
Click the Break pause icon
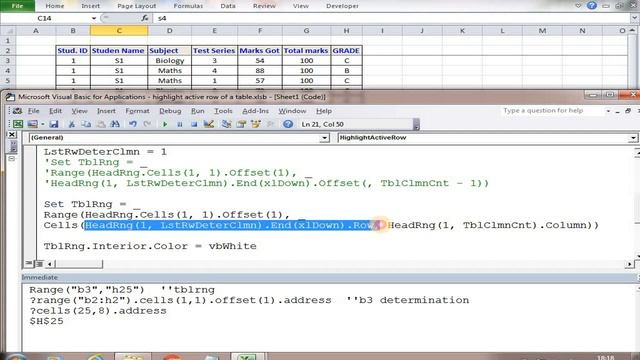180,124
